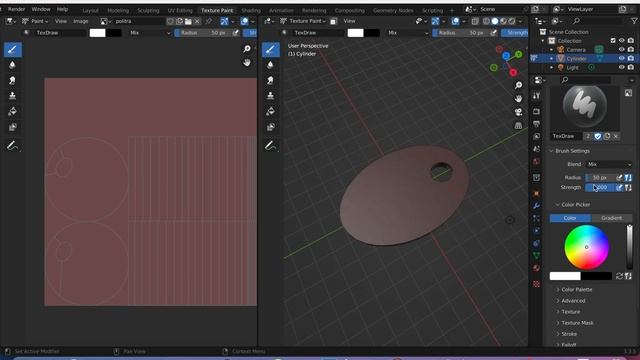Screen dimensions: 640x360
Task: Open the Tool properties tab
Action: click(536, 96)
